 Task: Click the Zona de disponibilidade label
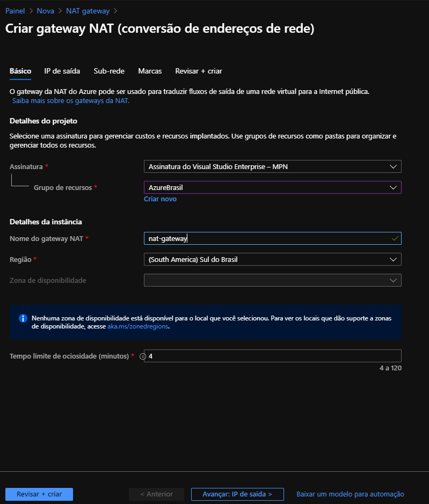[x=48, y=280]
